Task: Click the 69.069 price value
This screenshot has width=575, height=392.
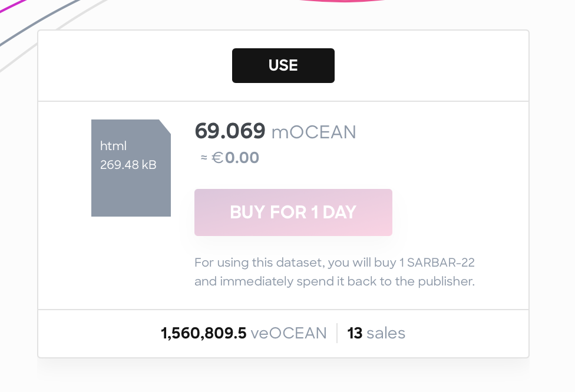Action: pyautogui.click(x=230, y=131)
